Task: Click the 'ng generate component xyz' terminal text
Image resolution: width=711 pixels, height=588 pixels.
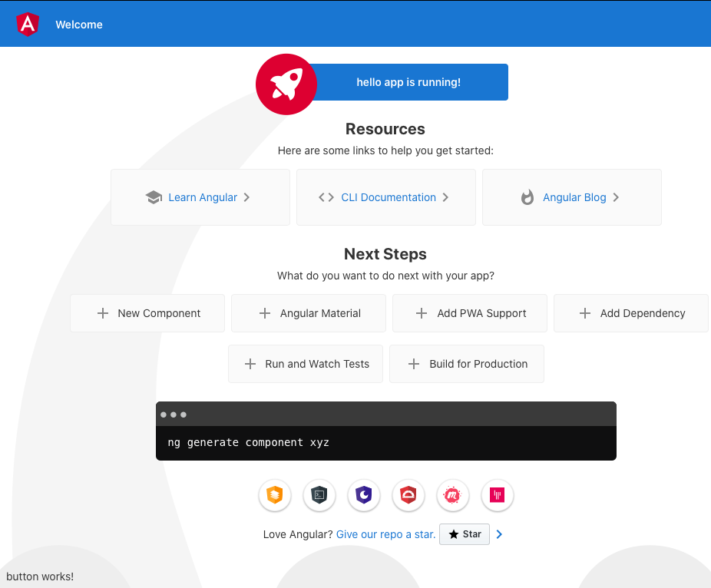Action: (249, 442)
